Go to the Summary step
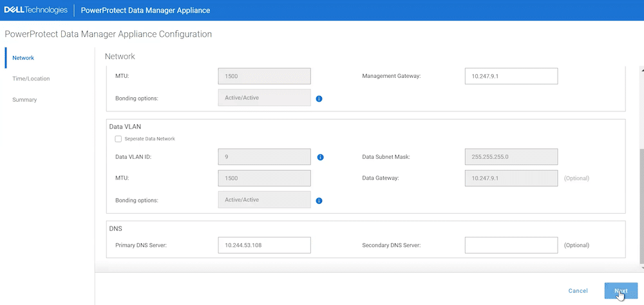Screen dimensions: 644x305 tap(24, 99)
